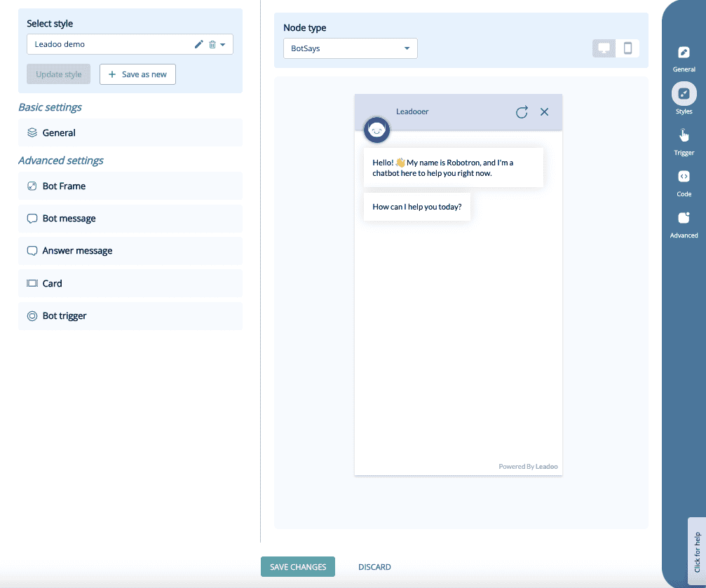Switch preview to mobile view
This screenshot has height=588, width=706.
[x=627, y=48]
